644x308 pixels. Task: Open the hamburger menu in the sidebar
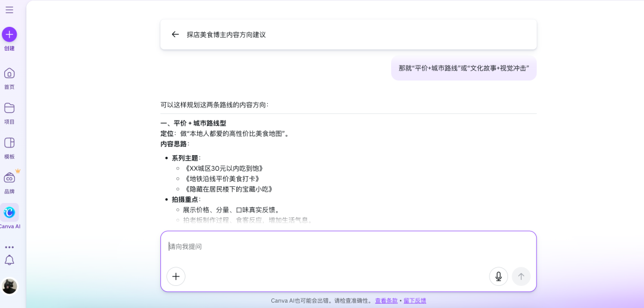(10, 10)
